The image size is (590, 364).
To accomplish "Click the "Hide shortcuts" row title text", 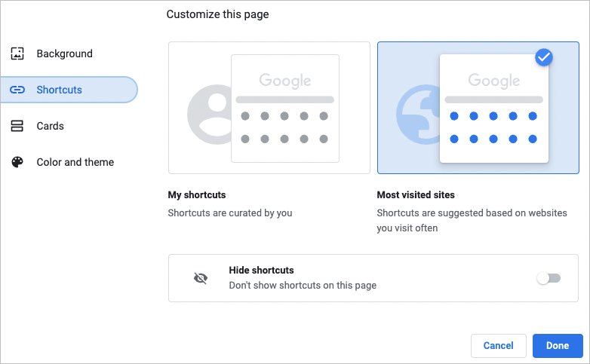I will point(261,270).
